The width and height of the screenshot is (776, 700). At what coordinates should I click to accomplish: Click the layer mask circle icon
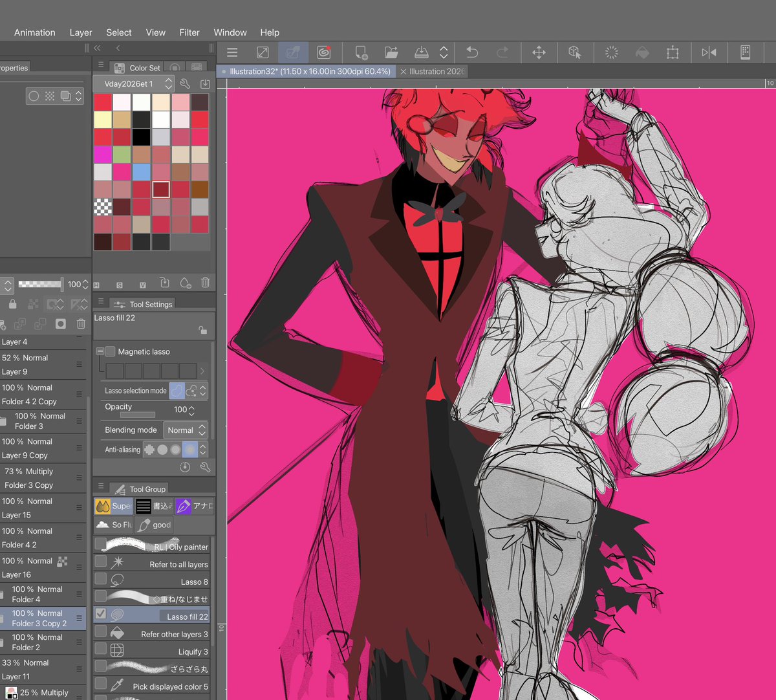tap(61, 323)
